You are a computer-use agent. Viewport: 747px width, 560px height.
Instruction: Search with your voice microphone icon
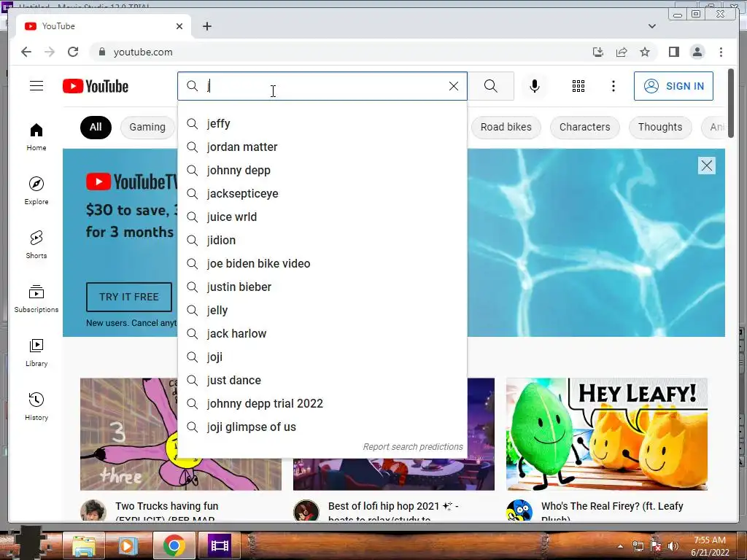point(535,86)
